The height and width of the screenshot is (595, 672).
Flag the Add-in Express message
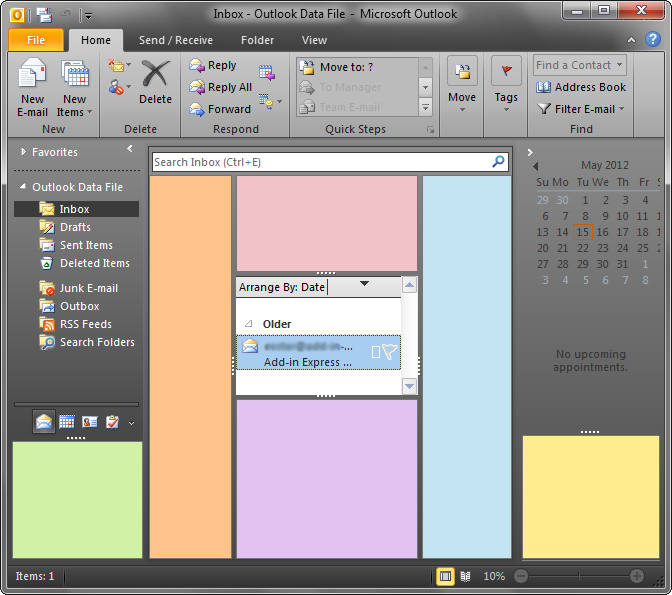[390, 352]
